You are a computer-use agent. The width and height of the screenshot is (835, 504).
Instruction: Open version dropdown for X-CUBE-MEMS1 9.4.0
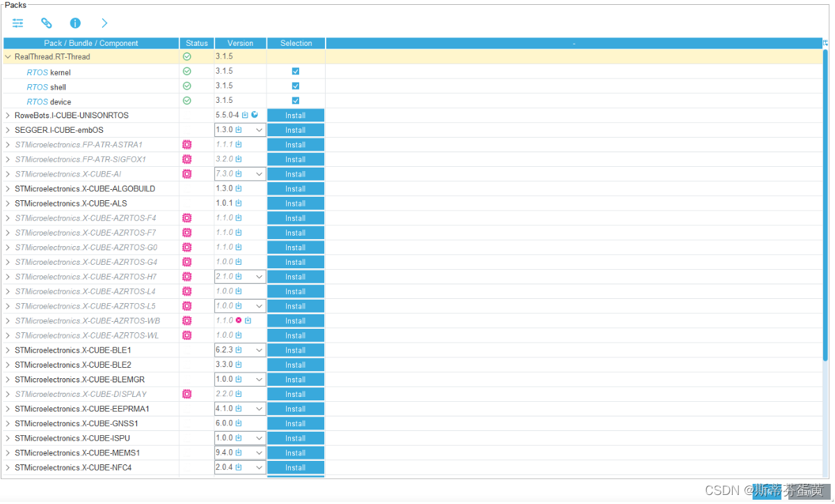click(x=260, y=453)
